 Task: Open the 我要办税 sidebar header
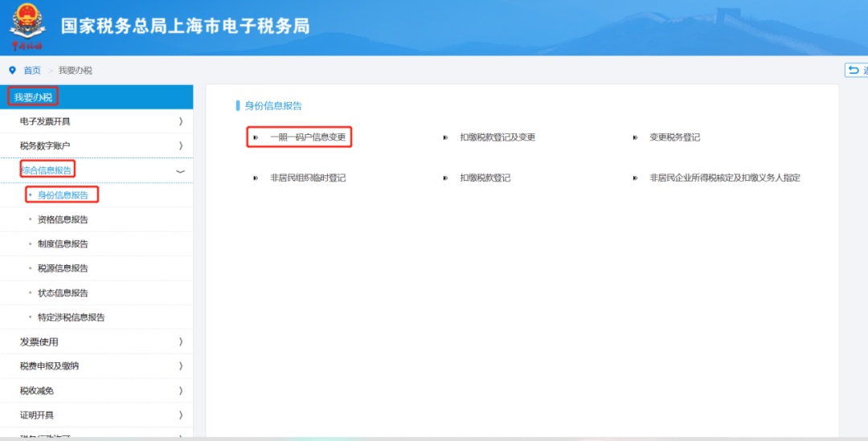pyautogui.click(x=34, y=97)
